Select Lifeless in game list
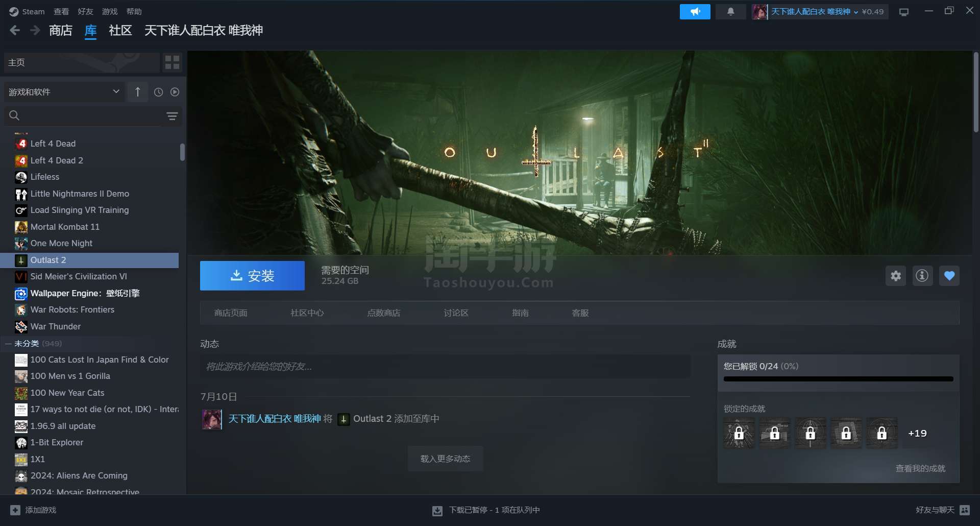Screen dimensions: 980x526 [x=90, y=177]
